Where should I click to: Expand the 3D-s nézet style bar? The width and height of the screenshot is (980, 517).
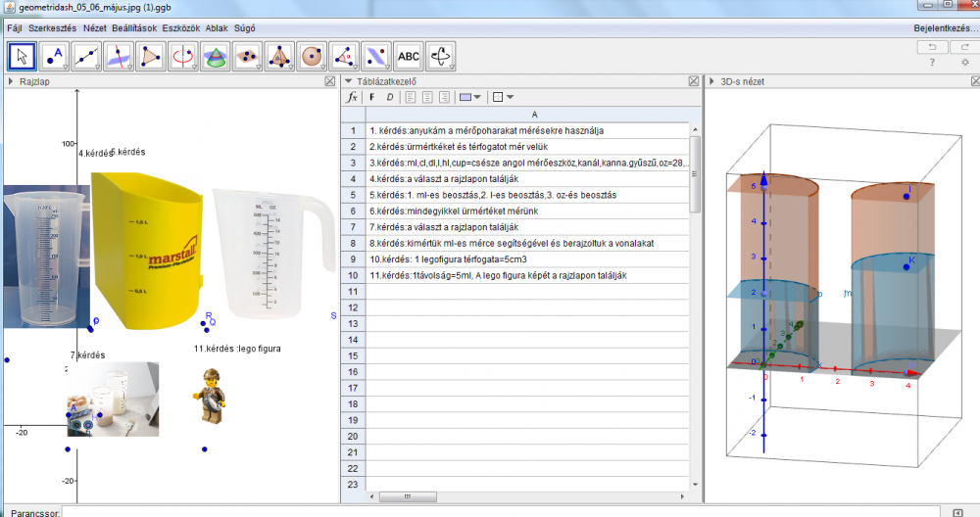tap(712, 81)
